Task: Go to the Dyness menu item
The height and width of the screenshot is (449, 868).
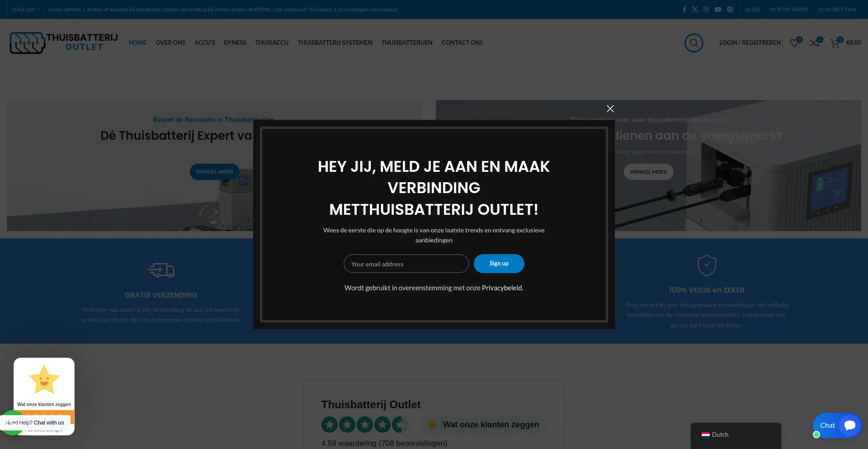Action: click(x=235, y=43)
